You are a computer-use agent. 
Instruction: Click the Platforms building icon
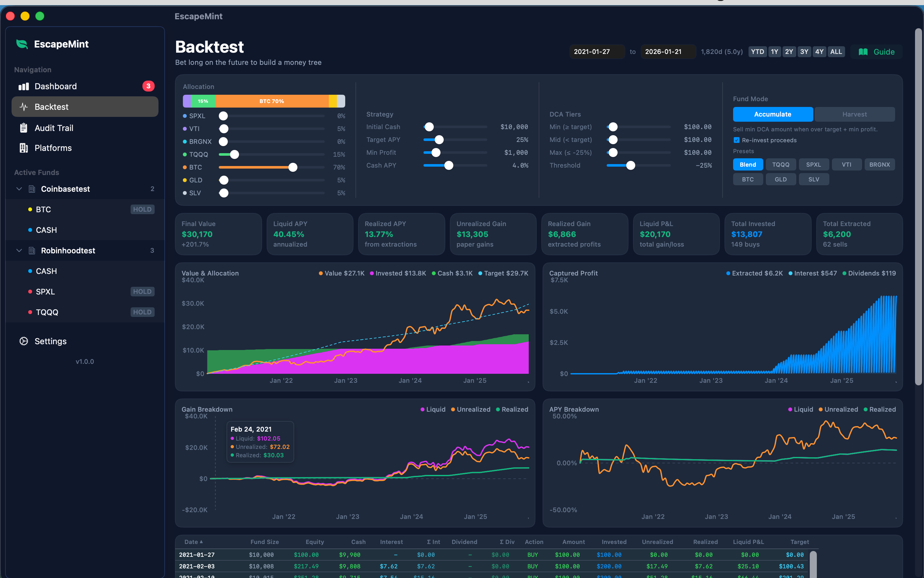[24, 148]
